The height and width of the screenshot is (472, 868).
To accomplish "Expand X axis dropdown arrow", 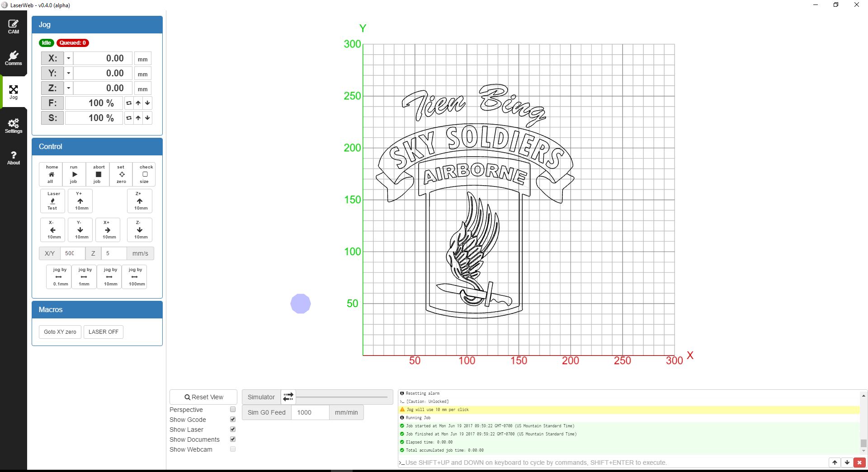I will pyautogui.click(x=68, y=58).
